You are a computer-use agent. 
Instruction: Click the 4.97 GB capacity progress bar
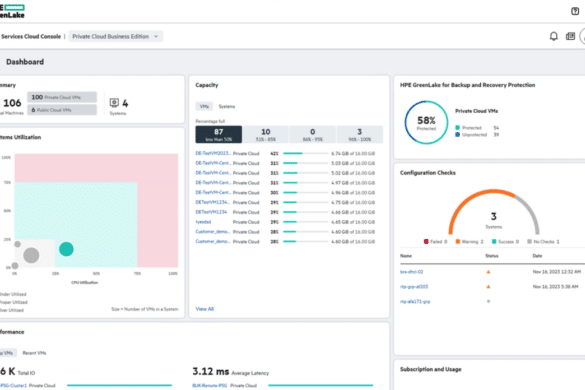[306, 182]
